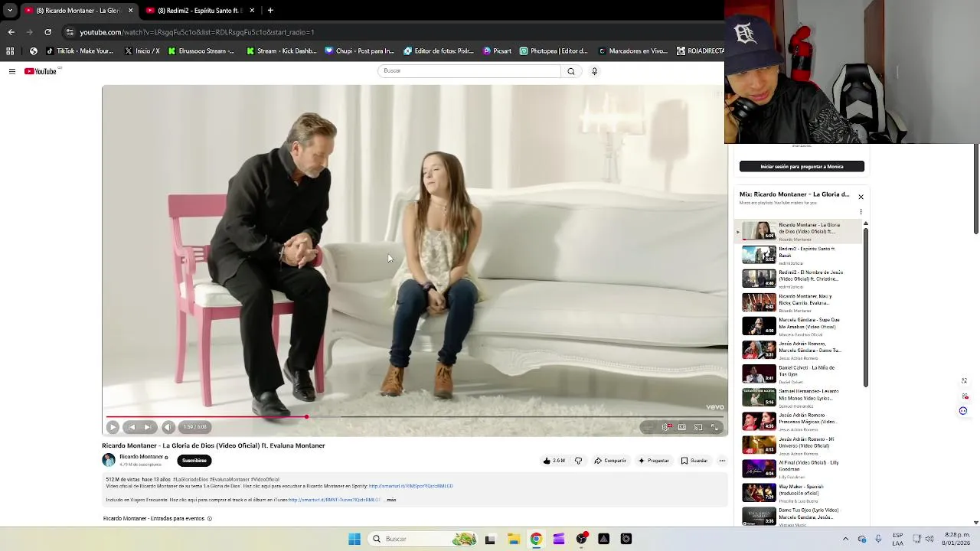Open the Chrome apps grid in the bookmarks bar
This screenshot has height=551, width=980.
click(10, 51)
